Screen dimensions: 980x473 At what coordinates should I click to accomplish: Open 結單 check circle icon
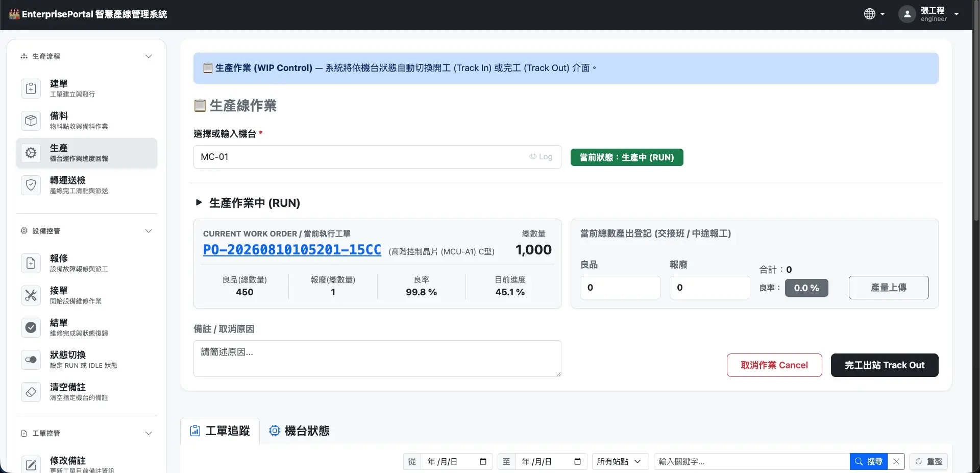point(31,327)
